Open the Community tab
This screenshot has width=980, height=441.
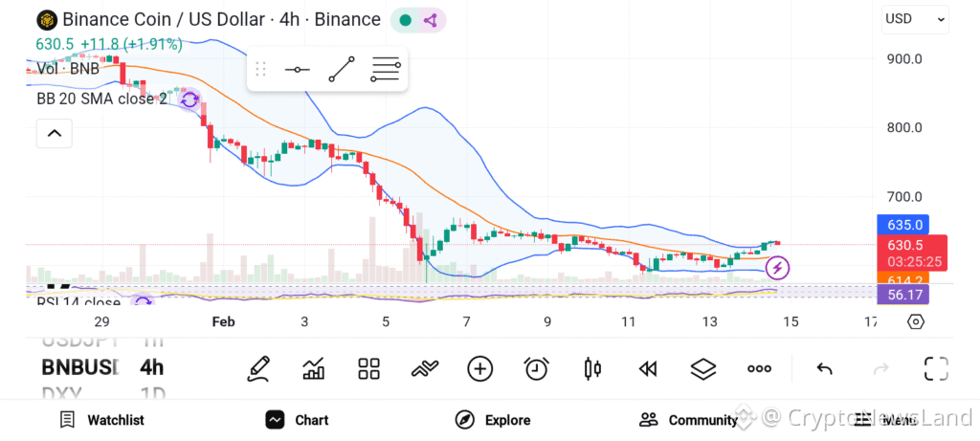click(688, 420)
